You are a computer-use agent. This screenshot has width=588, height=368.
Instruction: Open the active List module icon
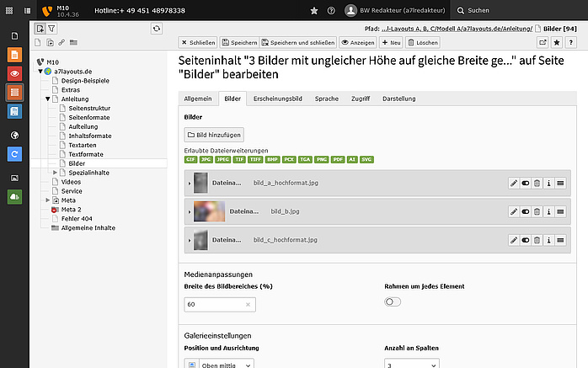[14, 92]
